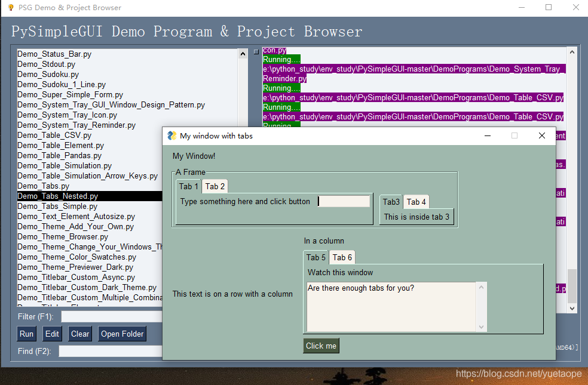Select Demo_Table_Simulation_Arrow_Keys.py

[x=87, y=175]
